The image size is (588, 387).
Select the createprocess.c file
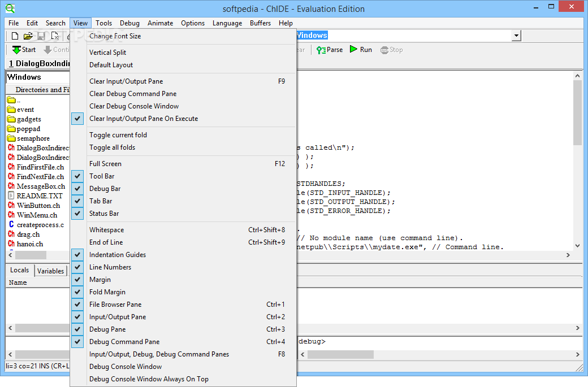(x=36, y=225)
